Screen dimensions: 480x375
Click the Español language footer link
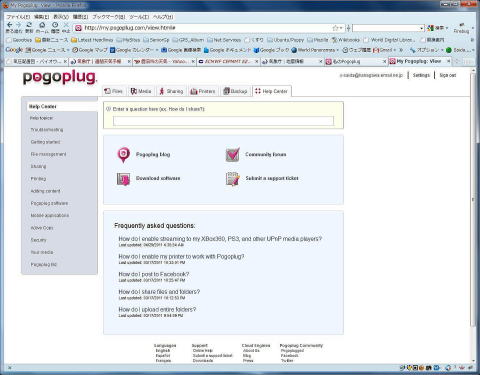[163, 356]
